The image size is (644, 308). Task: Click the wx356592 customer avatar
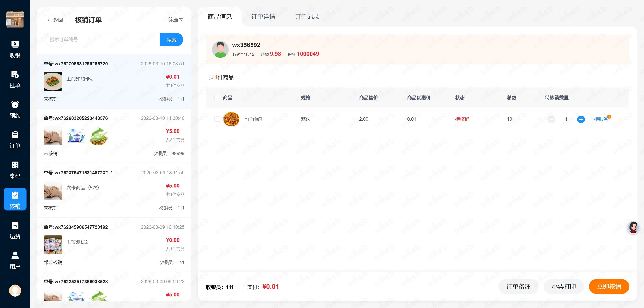click(x=220, y=49)
